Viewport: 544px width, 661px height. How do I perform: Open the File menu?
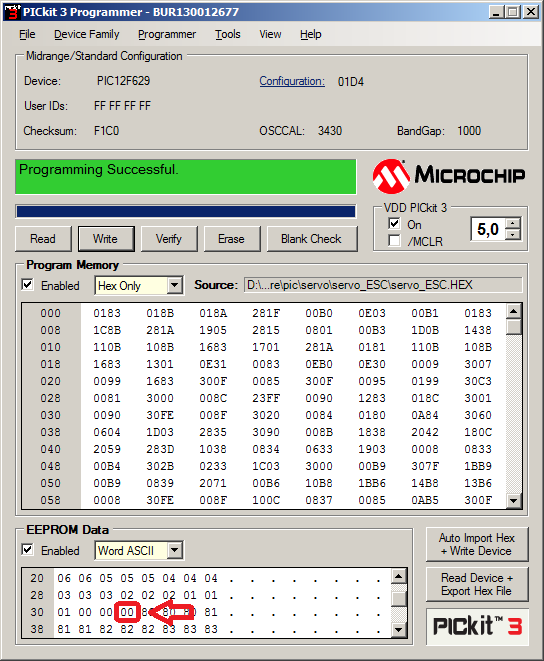click(x=27, y=34)
